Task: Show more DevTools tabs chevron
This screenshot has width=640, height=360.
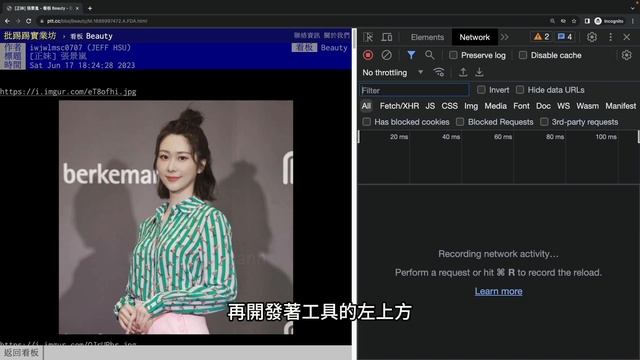Action: click(504, 37)
